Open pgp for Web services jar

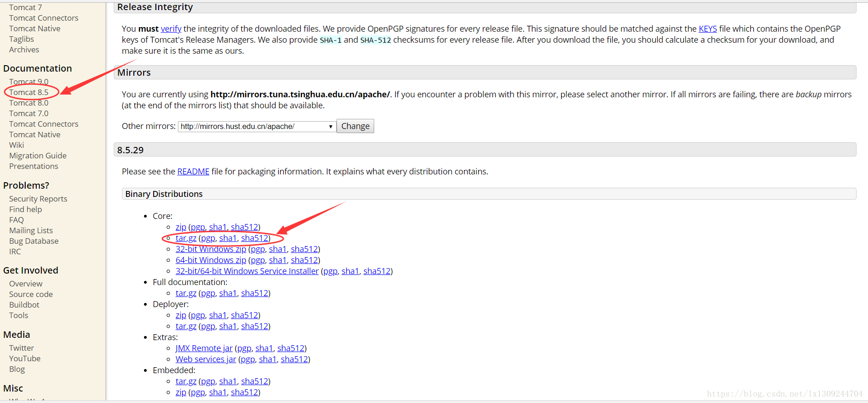pyautogui.click(x=248, y=359)
